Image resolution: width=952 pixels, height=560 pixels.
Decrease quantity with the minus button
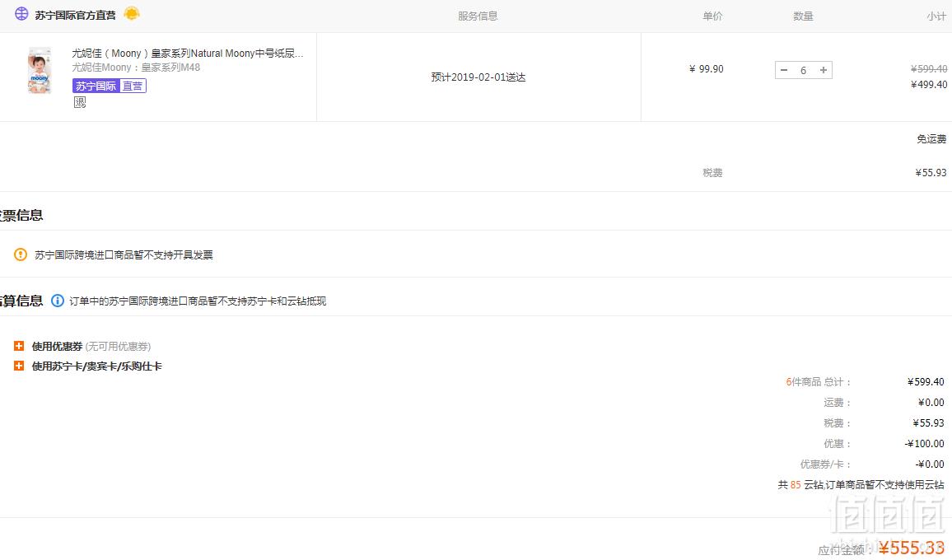tap(784, 71)
